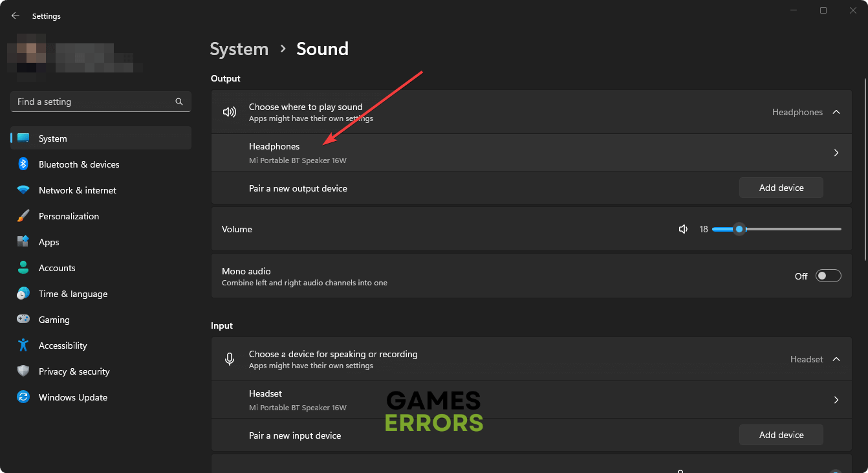Image resolution: width=868 pixels, height=473 pixels.
Task: Click the Pair a new input device text
Action: (x=295, y=435)
